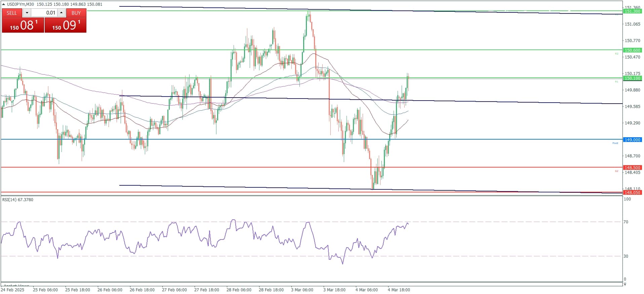The image size is (644, 294).
Task: Click the R1 level label
Action: pos(616,82)
